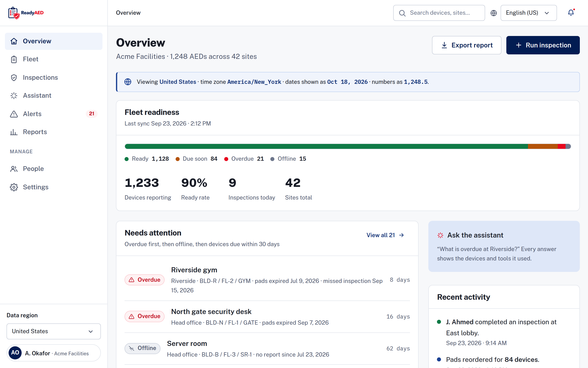Click the red sparkle icon in Ask the assistant

click(440, 235)
